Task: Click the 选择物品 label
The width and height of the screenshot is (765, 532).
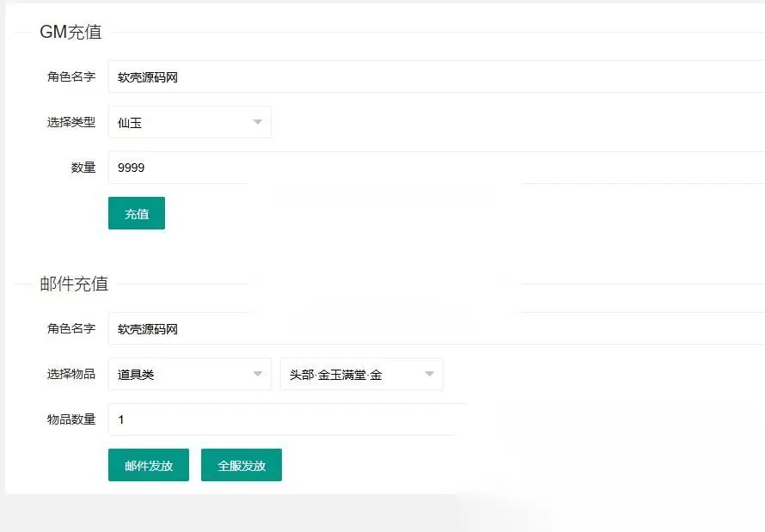Action: click(x=71, y=374)
